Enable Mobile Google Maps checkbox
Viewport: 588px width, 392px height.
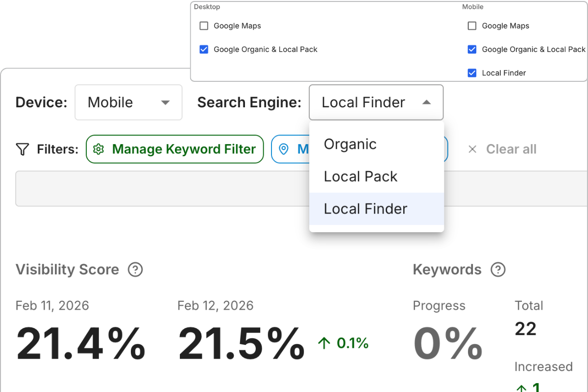(x=472, y=26)
